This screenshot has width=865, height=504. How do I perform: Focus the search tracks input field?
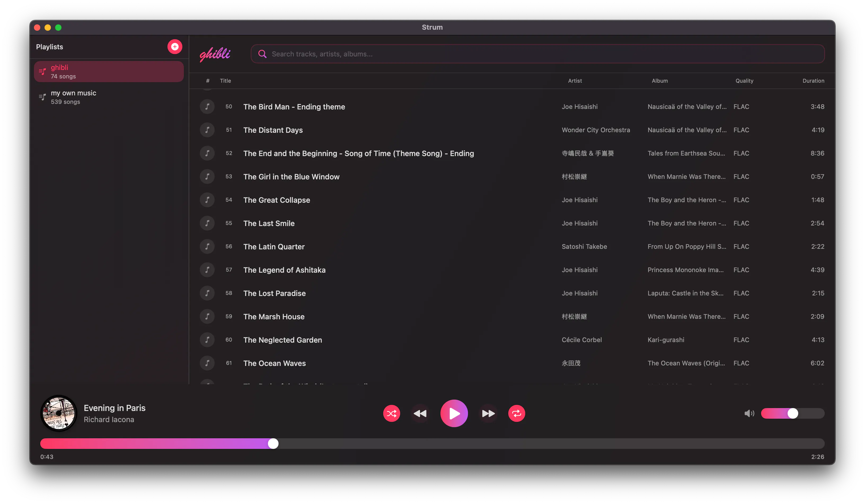[537, 54]
